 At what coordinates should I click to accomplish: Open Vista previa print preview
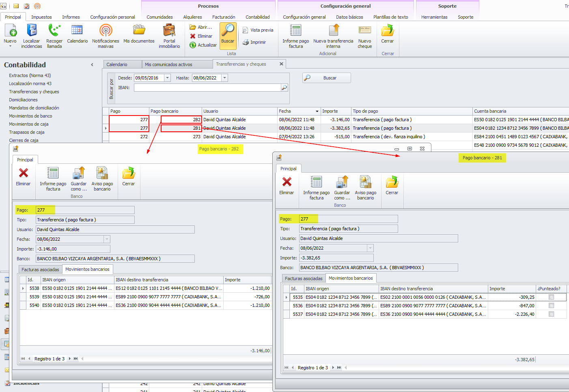(x=258, y=30)
